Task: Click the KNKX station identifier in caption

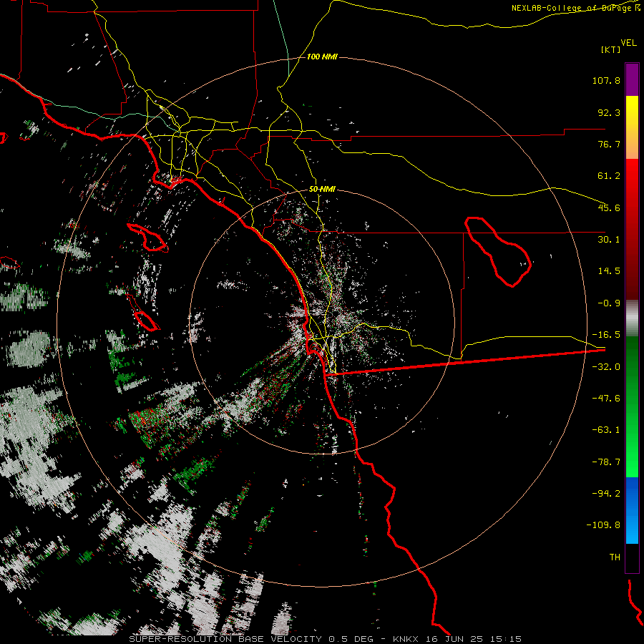Action: tap(406, 639)
